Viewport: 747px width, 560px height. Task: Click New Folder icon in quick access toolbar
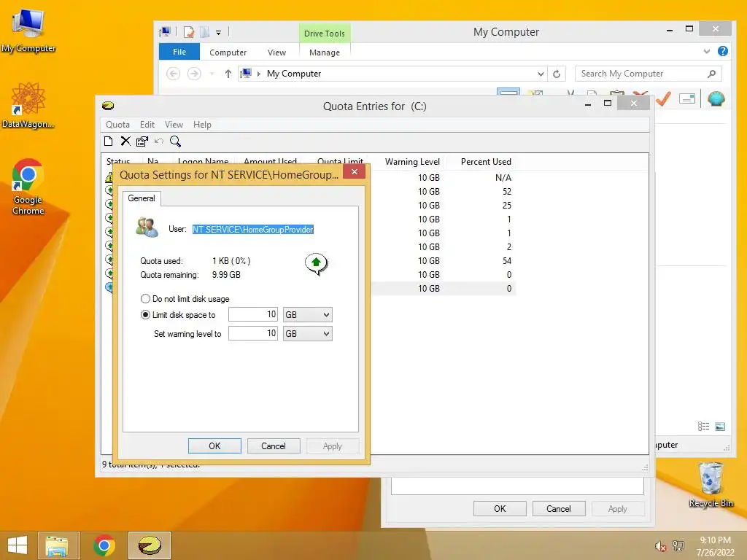pos(204,32)
